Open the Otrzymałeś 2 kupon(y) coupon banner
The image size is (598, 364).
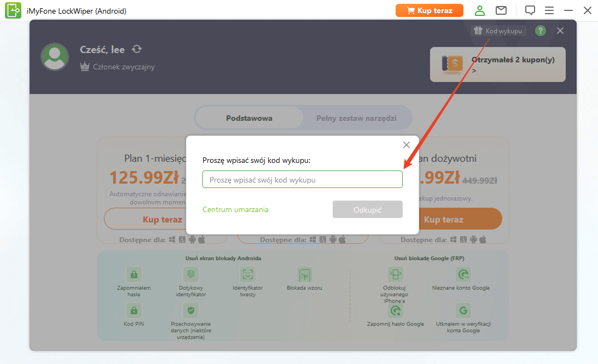tap(498, 64)
